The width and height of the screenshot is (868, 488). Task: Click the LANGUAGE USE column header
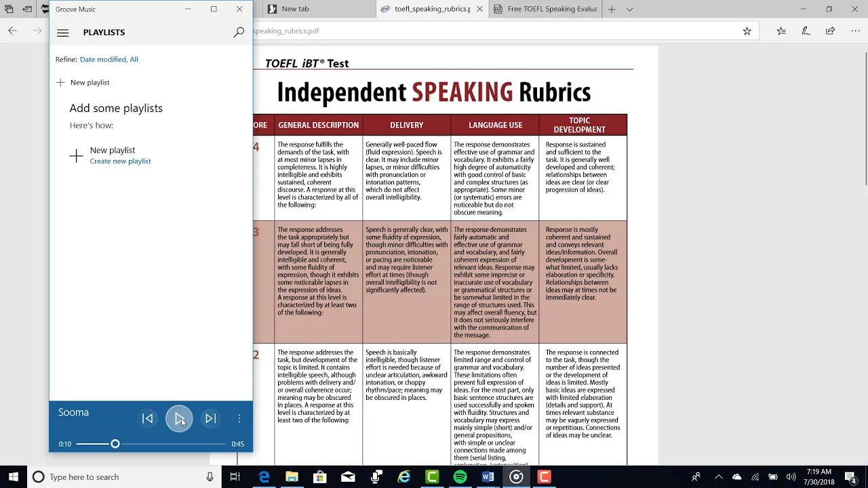coord(495,125)
